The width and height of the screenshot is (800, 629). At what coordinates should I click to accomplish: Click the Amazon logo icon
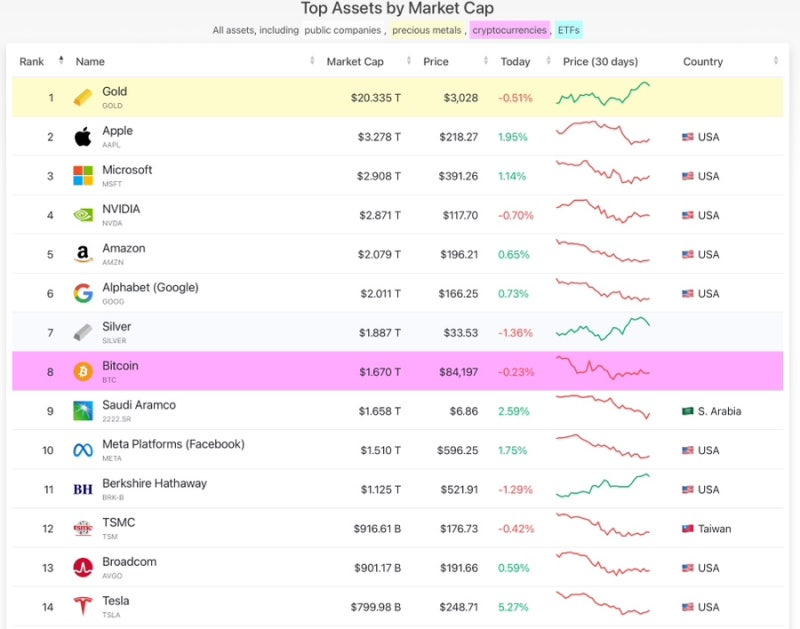83,254
